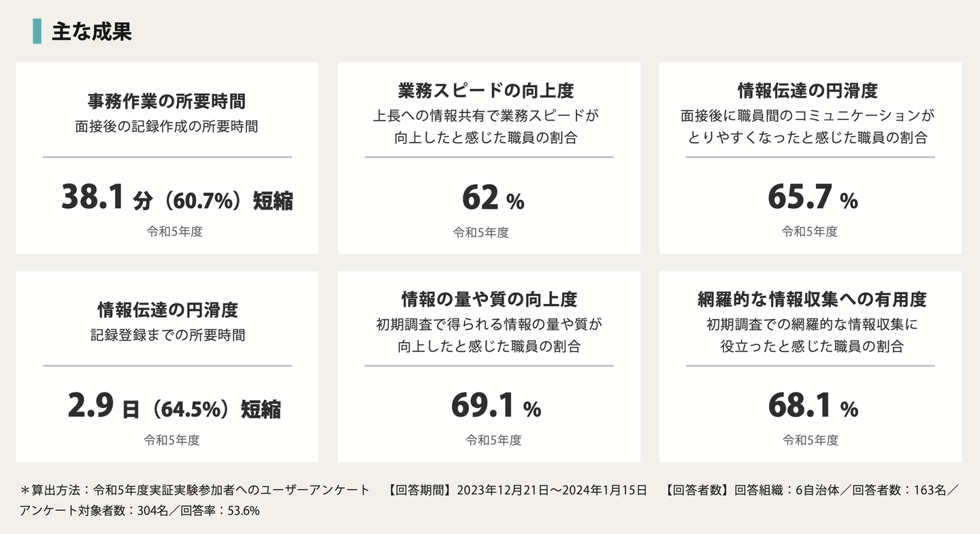Click the 記録登録までの所要時間 subtitle

pos(167,335)
